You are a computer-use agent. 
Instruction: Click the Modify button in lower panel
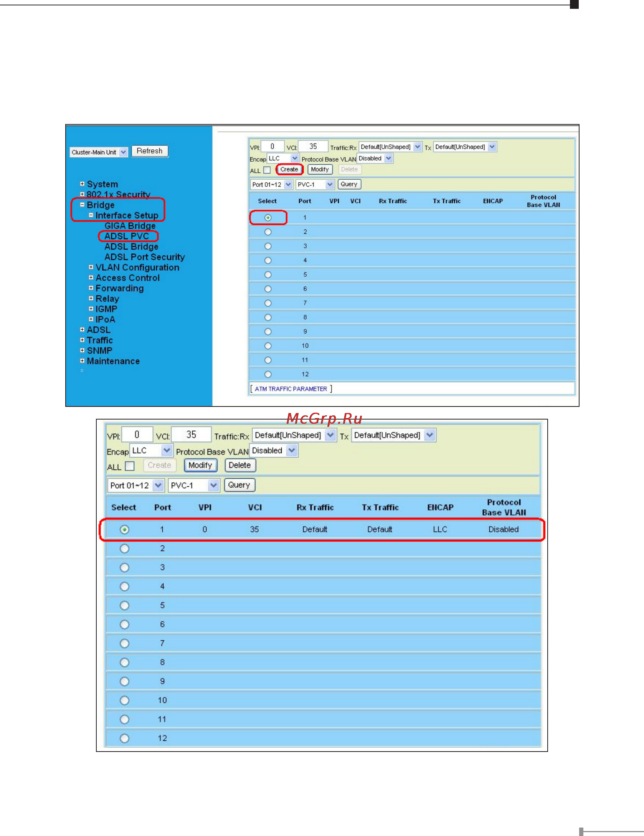pyautogui.click(x=200, y=465)
